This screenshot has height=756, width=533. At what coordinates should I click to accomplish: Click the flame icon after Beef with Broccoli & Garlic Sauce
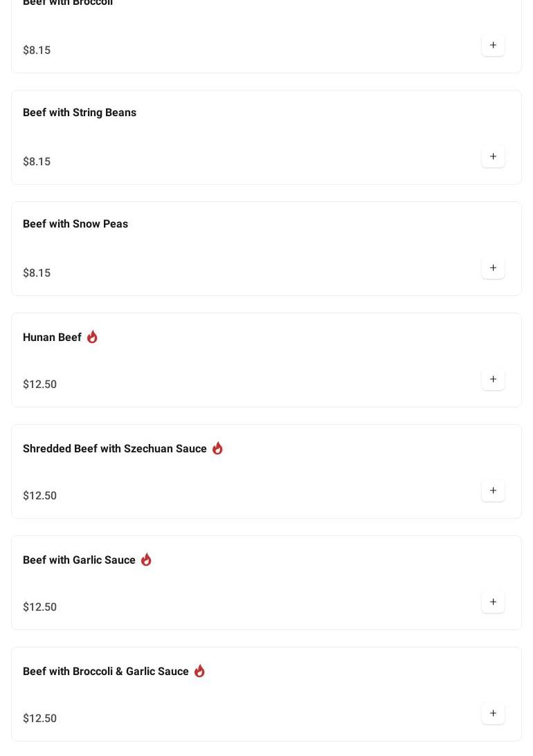tap(199, 671)
